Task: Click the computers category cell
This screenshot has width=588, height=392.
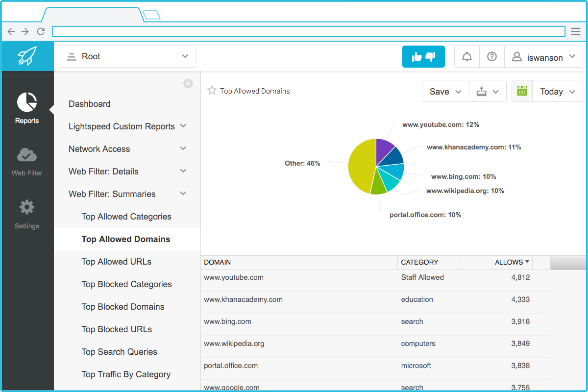Action: click(x=418, y=343)
